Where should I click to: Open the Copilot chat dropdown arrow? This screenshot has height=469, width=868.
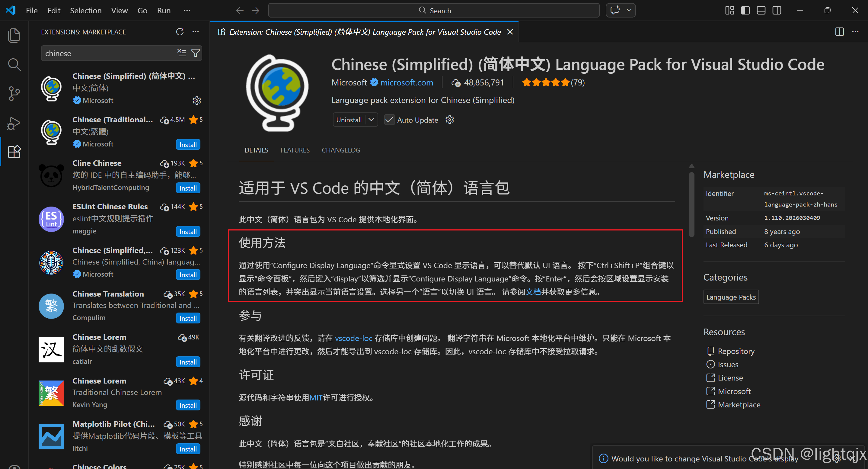coord(629,11)
